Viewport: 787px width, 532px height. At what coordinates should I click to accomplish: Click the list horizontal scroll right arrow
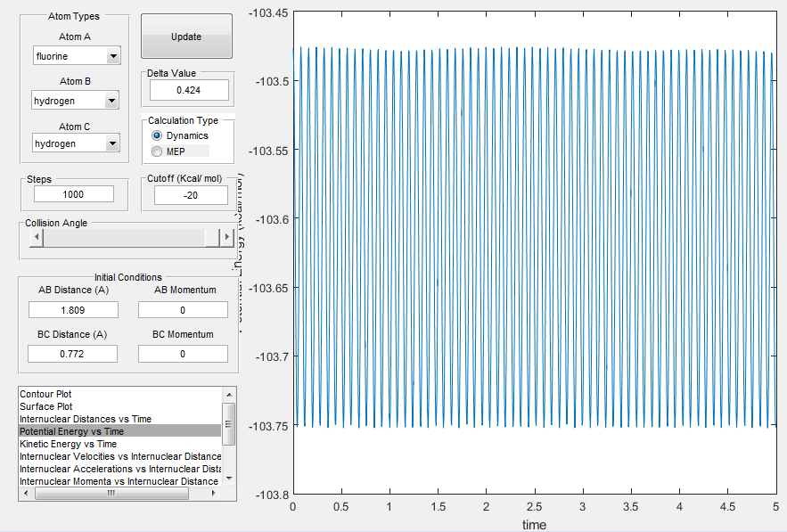(x=214, y=494)
